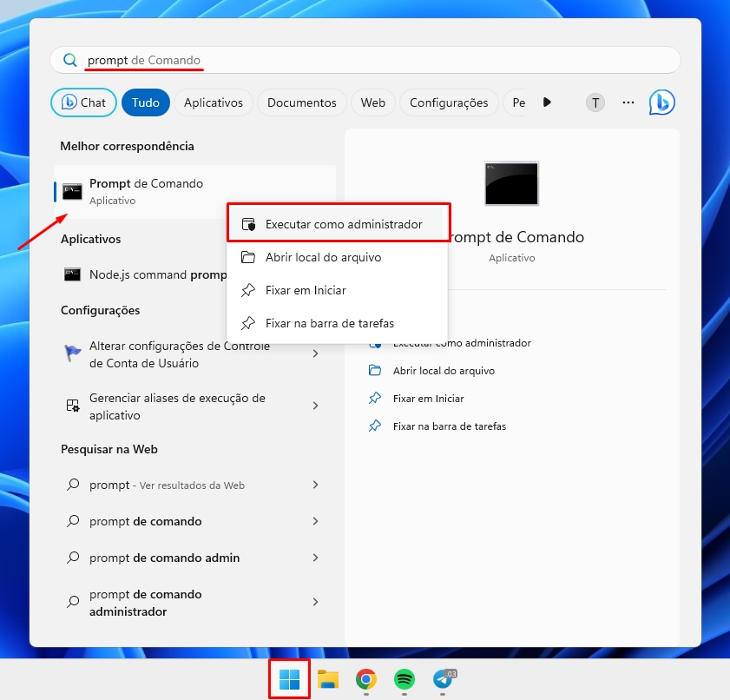Switch to the 'Documentos' filter tab
This screenshot has width=730, height=700.
point(301,102)
